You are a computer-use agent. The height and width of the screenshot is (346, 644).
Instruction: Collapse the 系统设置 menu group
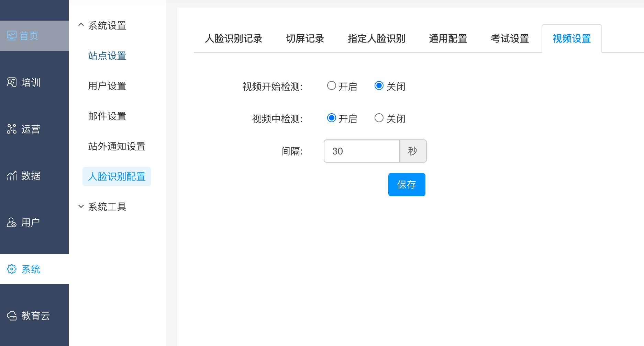click(x=81, y=25)
